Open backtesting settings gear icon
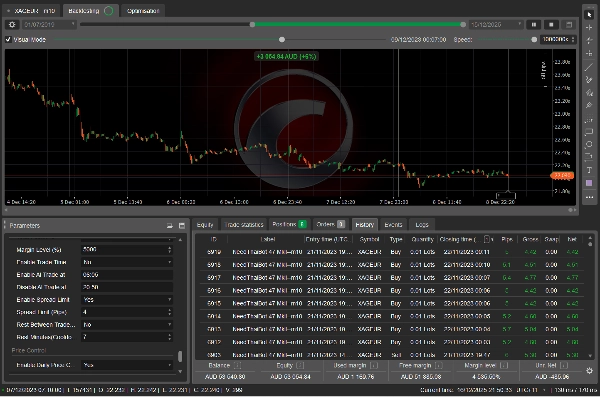Screen dimensions: 600x397 click(12, 25)
